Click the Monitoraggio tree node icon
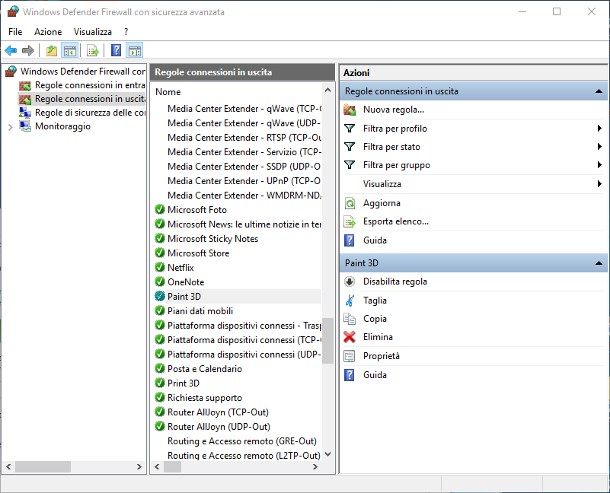The image size is (610, 493). [x=25, y=126]
